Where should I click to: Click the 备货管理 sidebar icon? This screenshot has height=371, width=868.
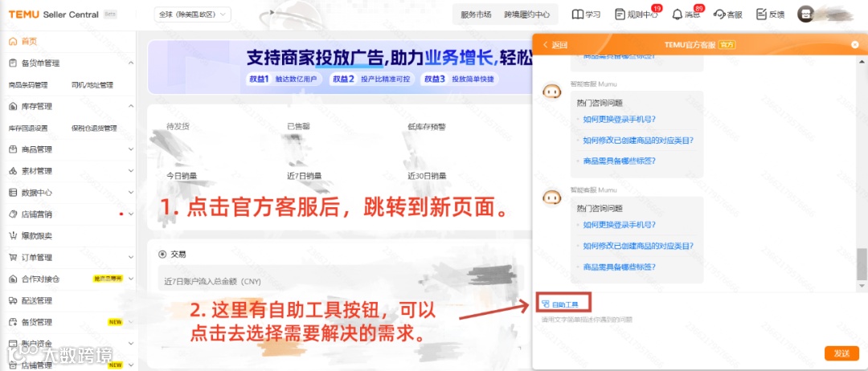13,322
